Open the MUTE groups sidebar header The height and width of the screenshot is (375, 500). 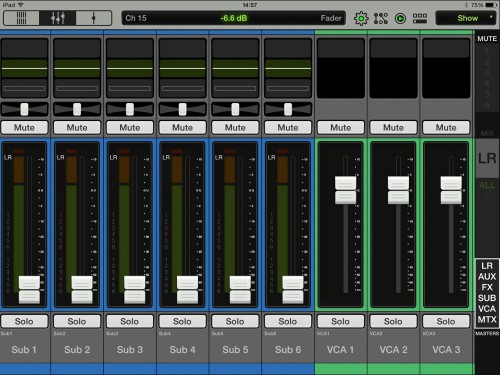(487, 39)
